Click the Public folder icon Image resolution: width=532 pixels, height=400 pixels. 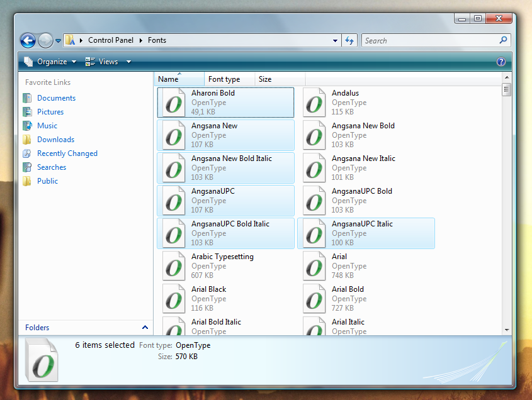(27, 181)
